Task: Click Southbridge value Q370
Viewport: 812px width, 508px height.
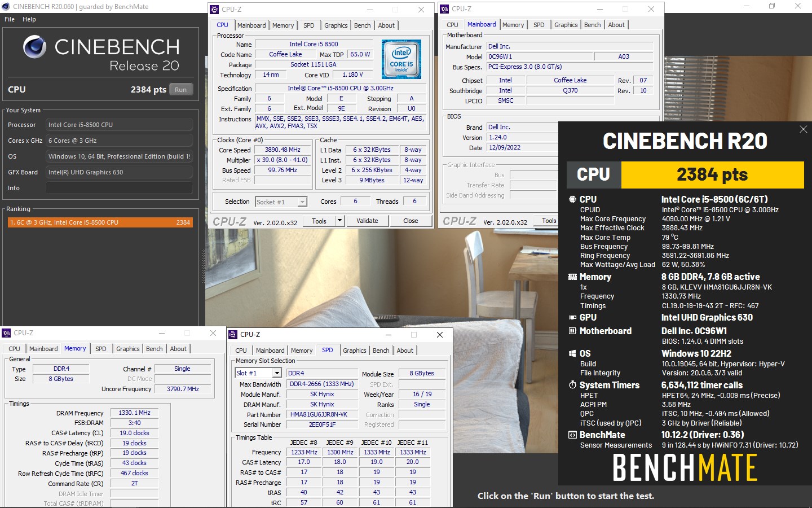Action: click(570, 91)
